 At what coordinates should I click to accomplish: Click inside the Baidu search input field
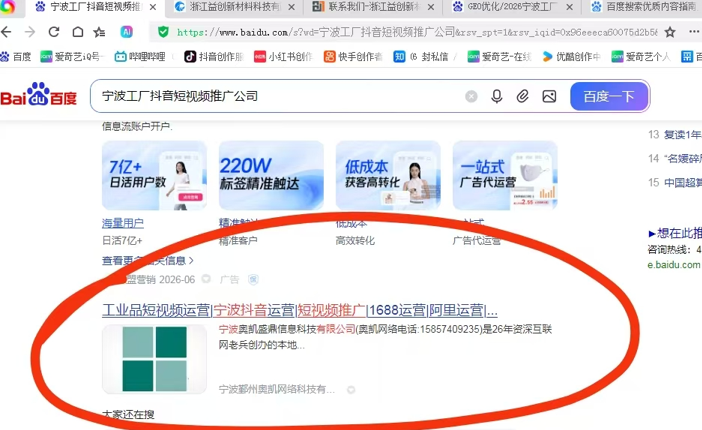278,96
